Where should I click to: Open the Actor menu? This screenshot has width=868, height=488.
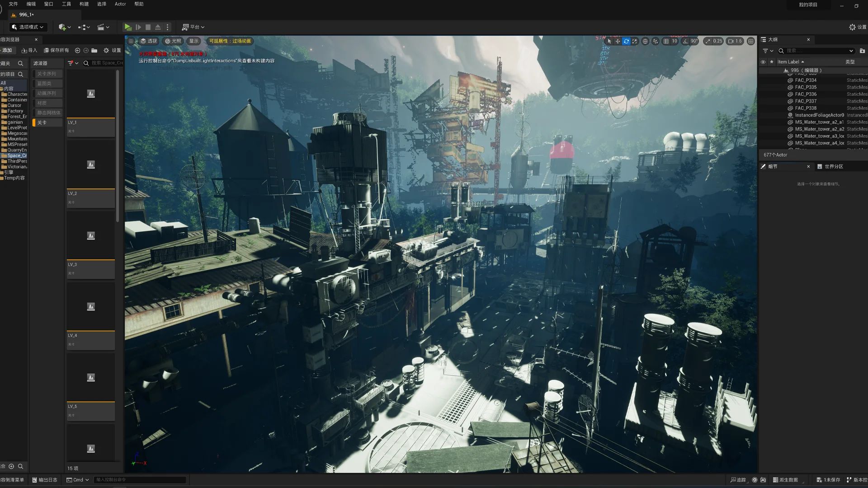[120, 4]
